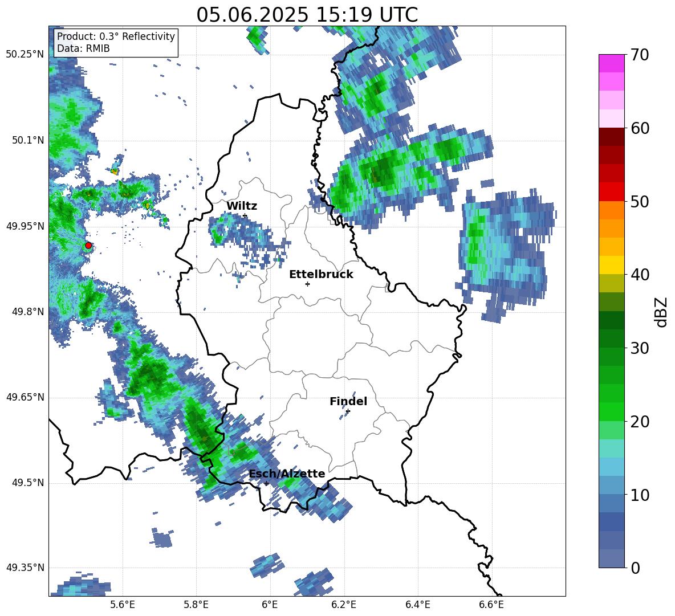This screenshot has height=616, width=675.
Task: Click the colorbar tick label 0
Action: click(635, 568)
